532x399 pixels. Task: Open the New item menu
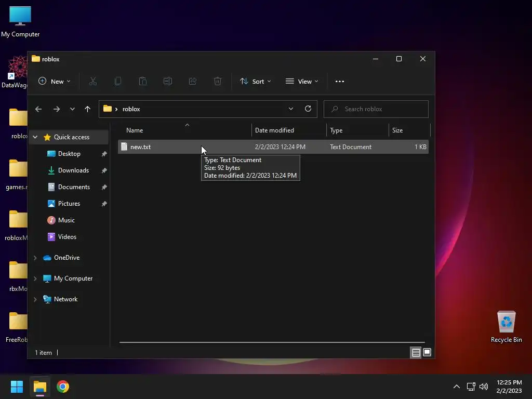click(x=54, y=82)
